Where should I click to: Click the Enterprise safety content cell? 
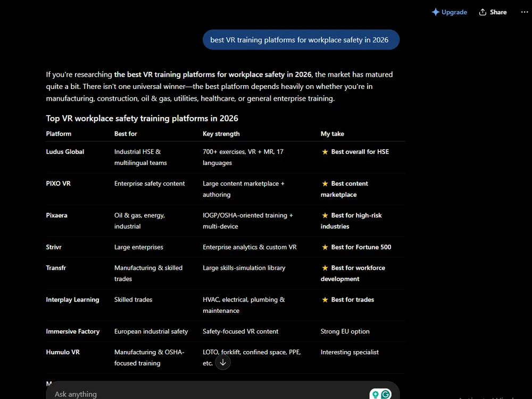149,184
